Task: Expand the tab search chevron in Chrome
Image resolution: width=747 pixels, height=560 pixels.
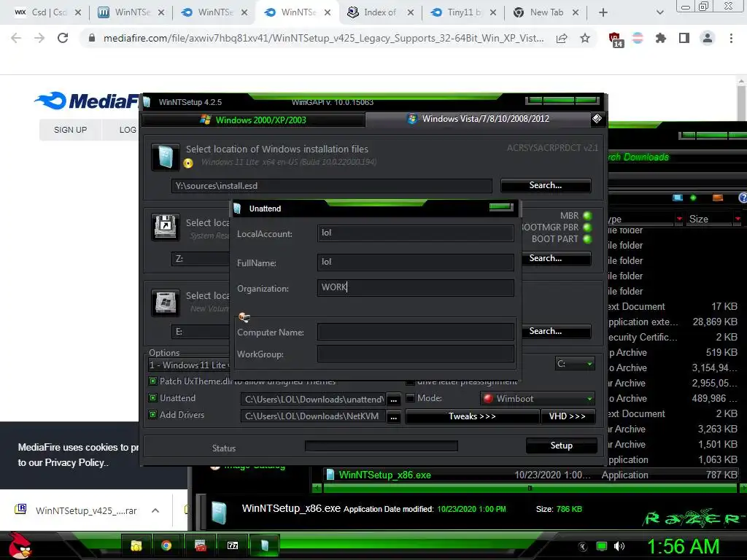Action: pos(659,12)
